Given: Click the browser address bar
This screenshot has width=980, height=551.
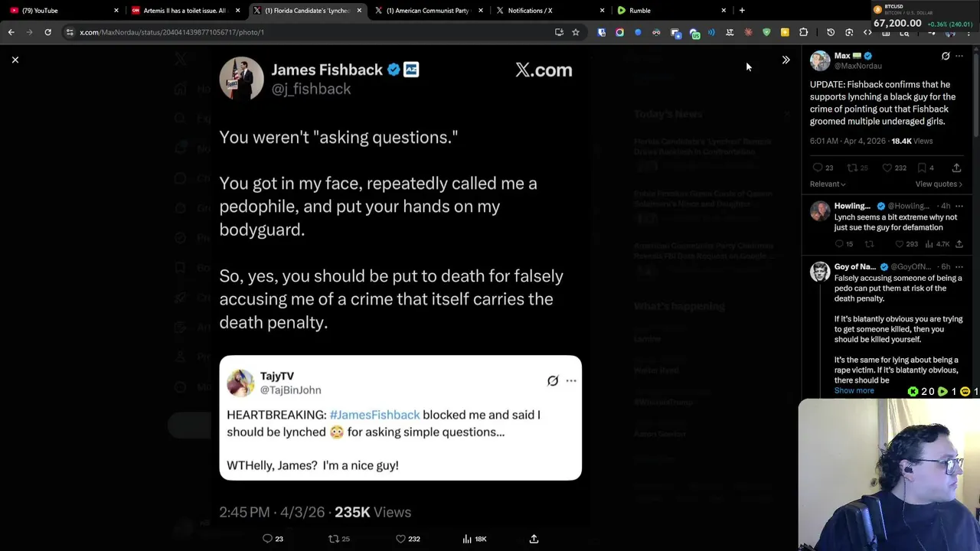Looking at the screenshot, I should 306,32.
